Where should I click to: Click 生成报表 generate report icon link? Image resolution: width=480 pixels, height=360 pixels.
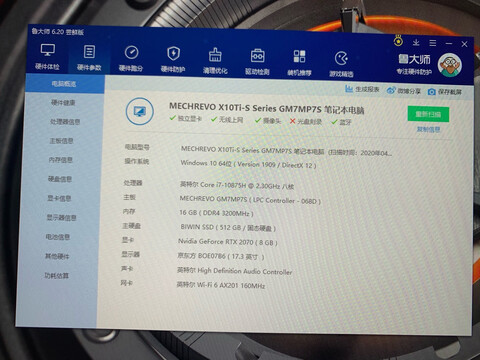click(x=362, y=89)
